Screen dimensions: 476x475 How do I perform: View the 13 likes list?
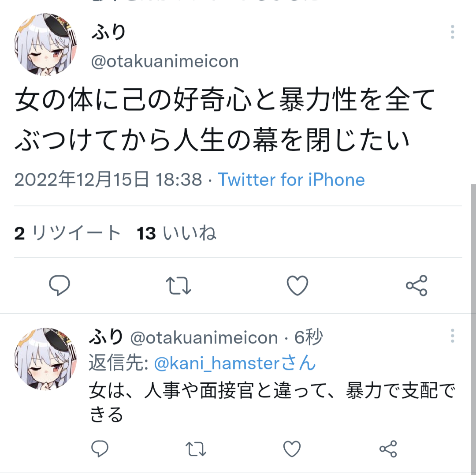point(176,233)
